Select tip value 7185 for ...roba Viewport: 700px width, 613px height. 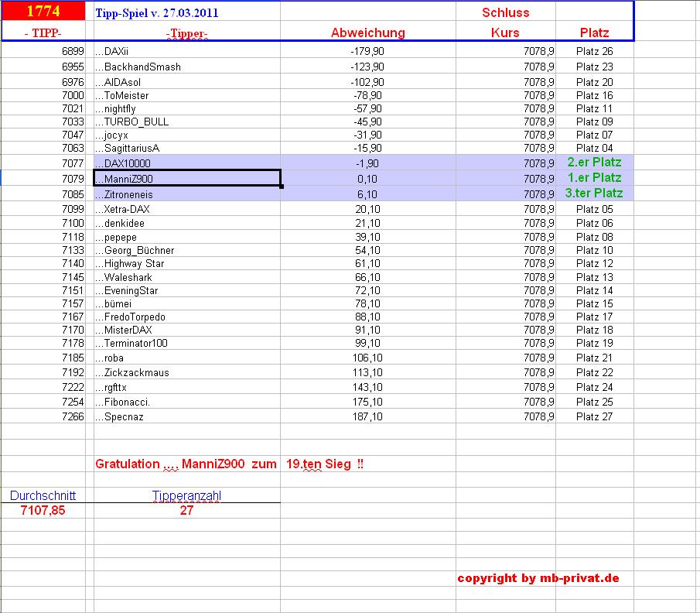point(73,358)
